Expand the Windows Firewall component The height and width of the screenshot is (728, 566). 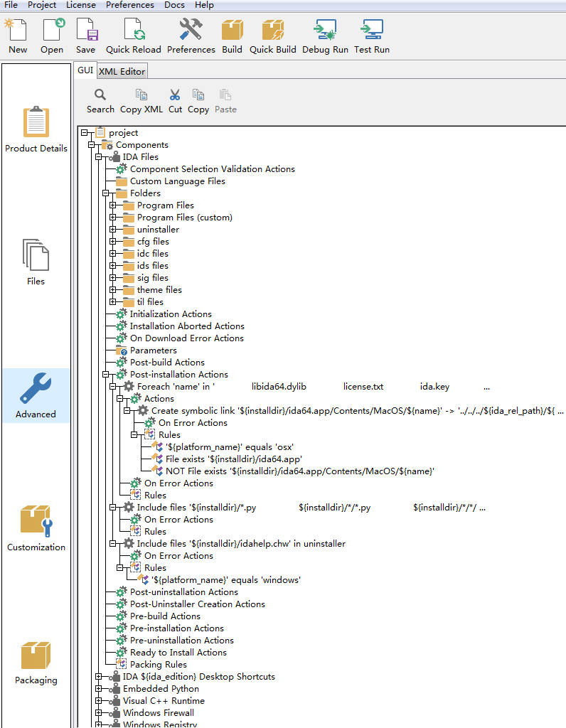[x=98, y=712]
